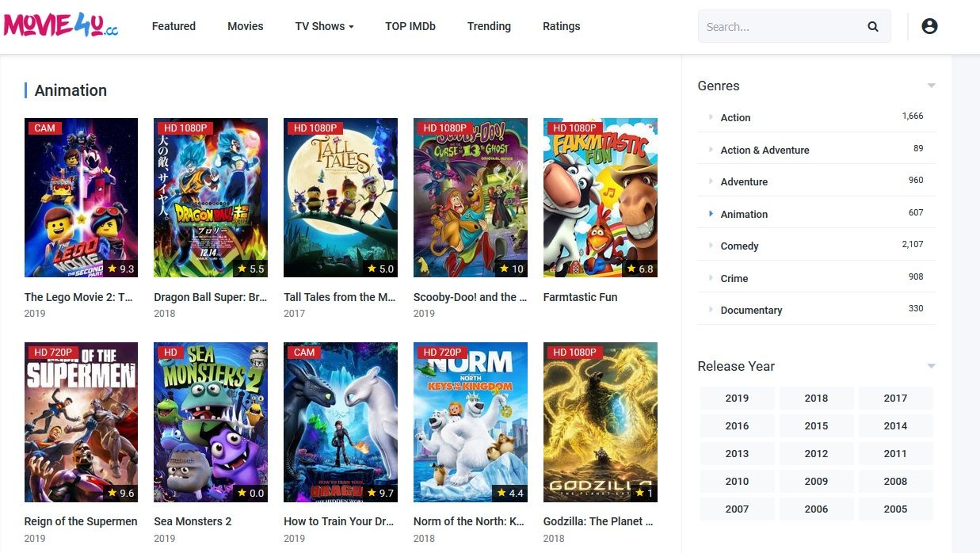Click title 'Dragon Ball Super: Br...'
980x553 pixels.
click(211, 297)
